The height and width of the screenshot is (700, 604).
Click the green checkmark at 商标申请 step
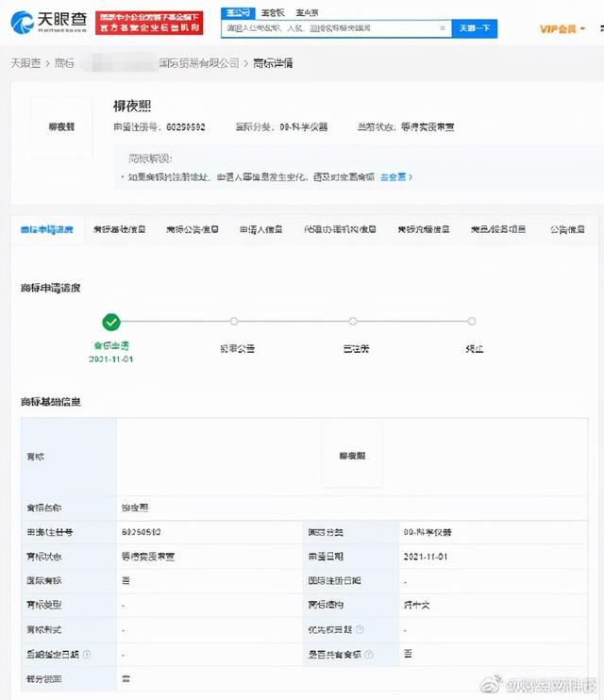111,322
